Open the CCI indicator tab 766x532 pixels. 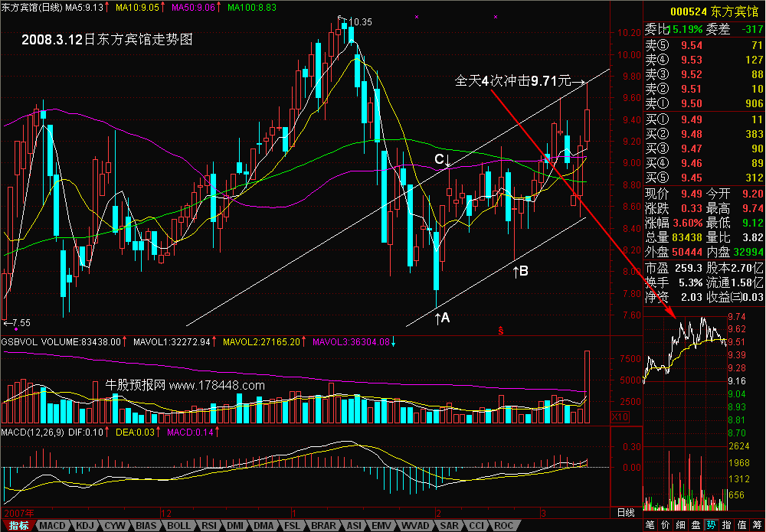click(x=476, y=526)
